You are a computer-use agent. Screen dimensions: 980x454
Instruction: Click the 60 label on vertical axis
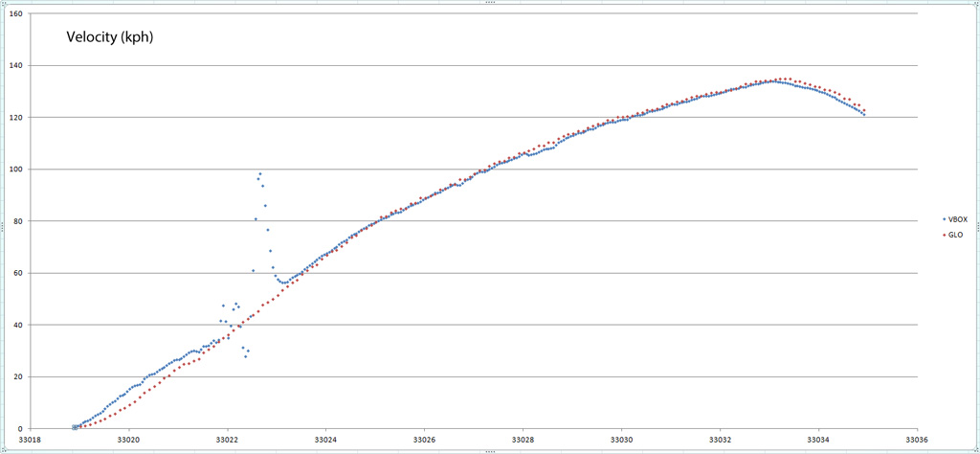[19, 273]
